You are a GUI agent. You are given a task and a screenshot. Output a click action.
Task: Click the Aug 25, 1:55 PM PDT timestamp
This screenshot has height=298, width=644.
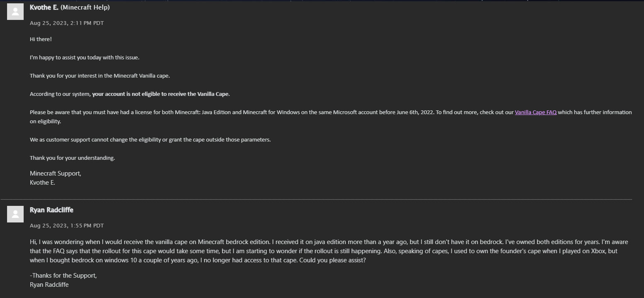click(x=67, y=226)
